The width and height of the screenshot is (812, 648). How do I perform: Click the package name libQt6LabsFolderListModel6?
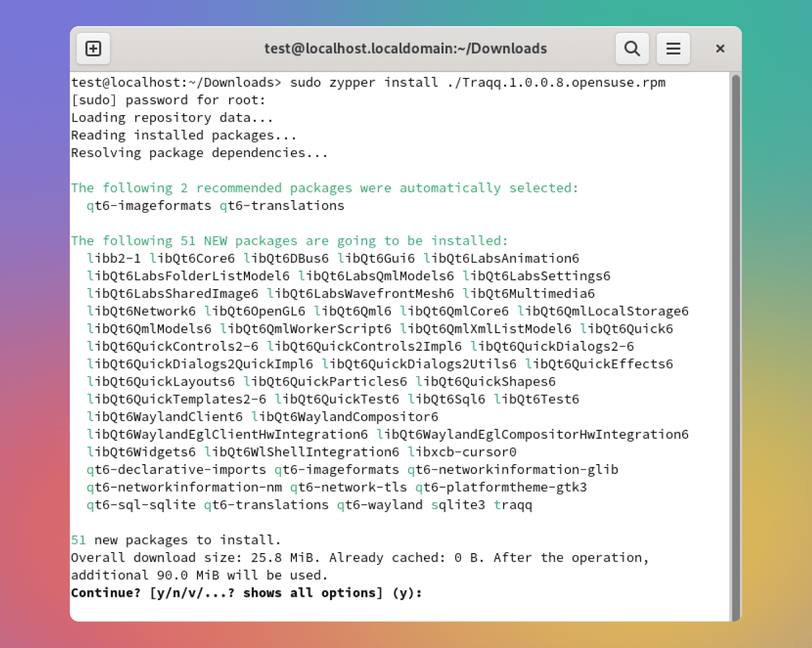click(188, 276)
